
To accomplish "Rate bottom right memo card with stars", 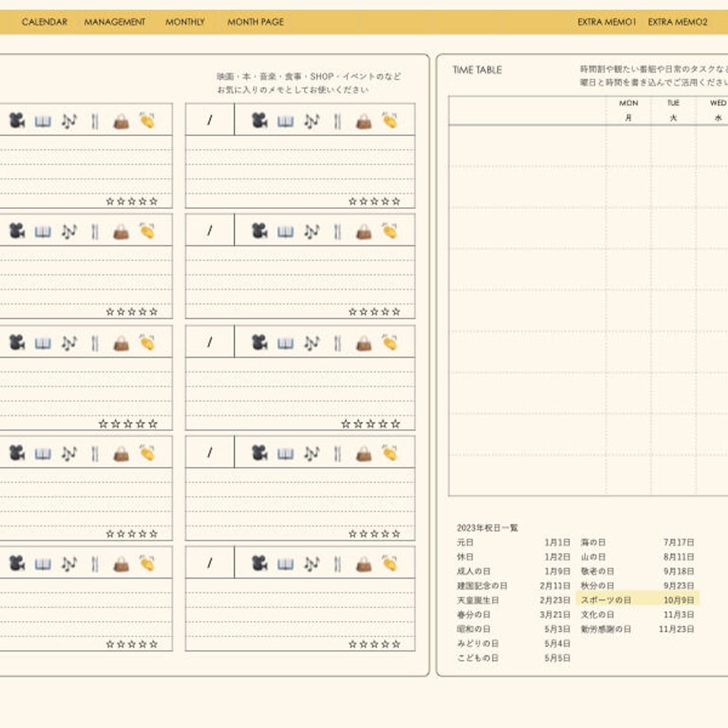I will click(x=374, y=644).
